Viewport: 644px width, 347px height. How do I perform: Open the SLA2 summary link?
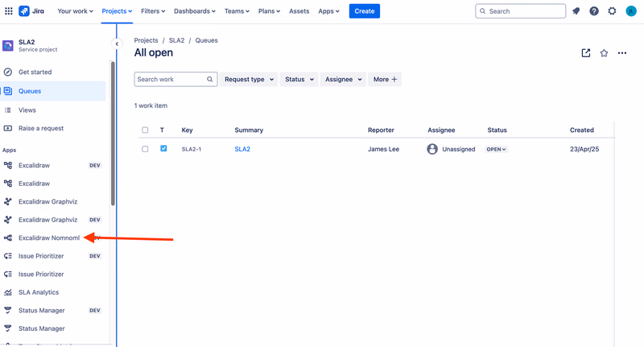click(x=242, y=149)
